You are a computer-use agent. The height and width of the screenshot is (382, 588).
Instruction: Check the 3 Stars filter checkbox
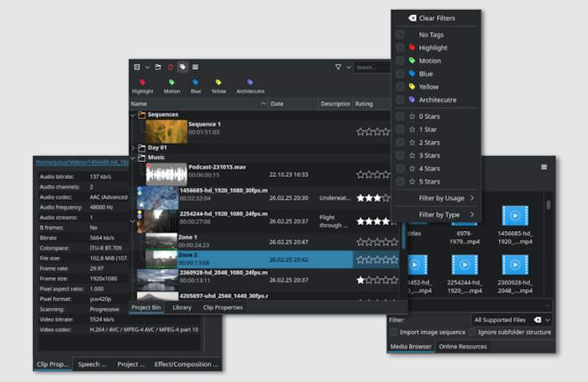coord(400,155)
